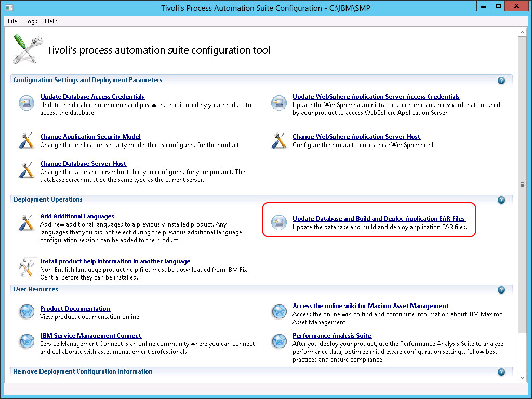Open the IBM Service Management Connect link
This screenshot has width=532, height=399.
tap(91, 336)
